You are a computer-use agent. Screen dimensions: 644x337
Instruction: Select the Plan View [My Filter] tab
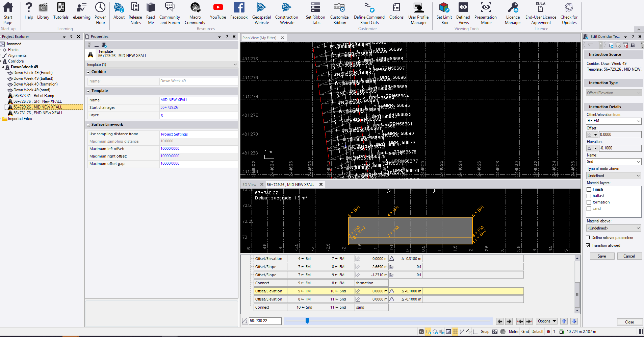click(259, 38)
